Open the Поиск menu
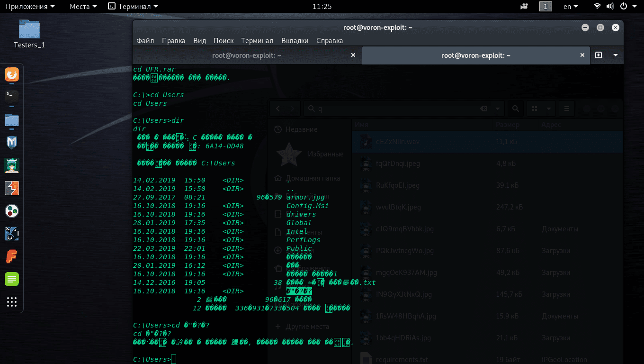 tap(224, 41)
